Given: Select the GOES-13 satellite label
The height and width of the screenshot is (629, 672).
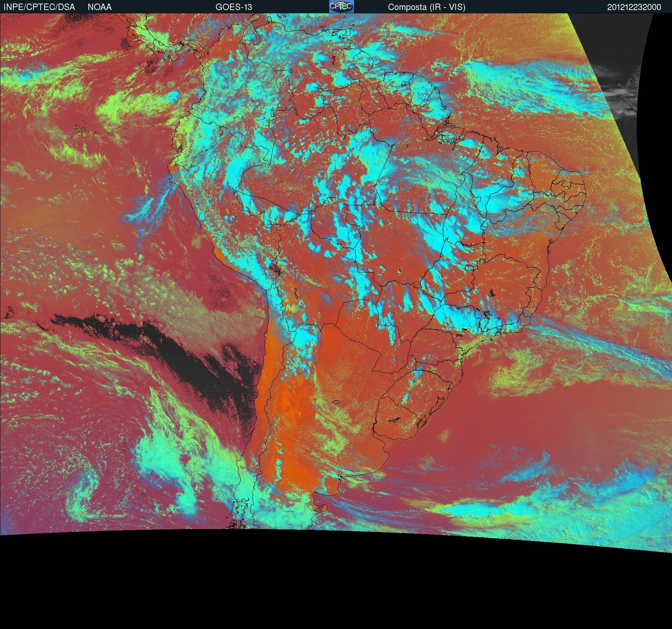Looking at the screenshot, I should (x=234, y=7).
